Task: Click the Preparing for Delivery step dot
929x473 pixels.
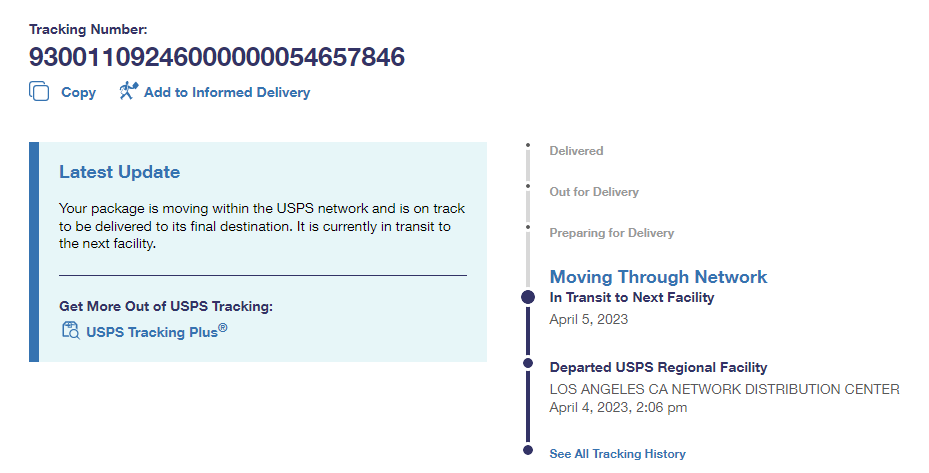Action: coord(528,226)
